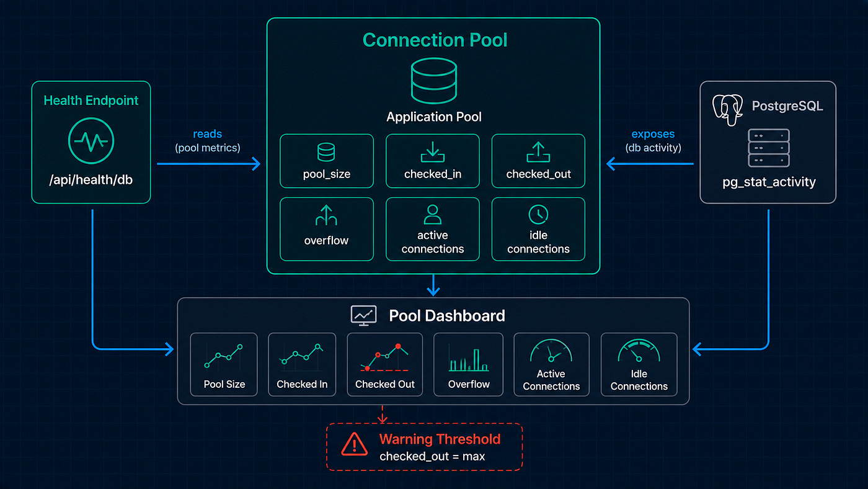Click the pg_stat_activity label
Screen dimensions: 868x489
click(x=769, y=182)
